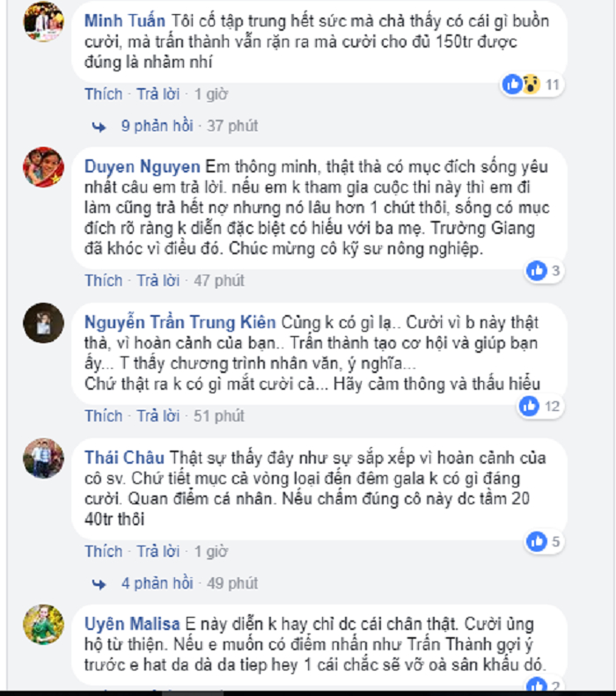Click the reply arrow icon beside 4 phản hồi

pyautogui.click(x=99, y=584)
